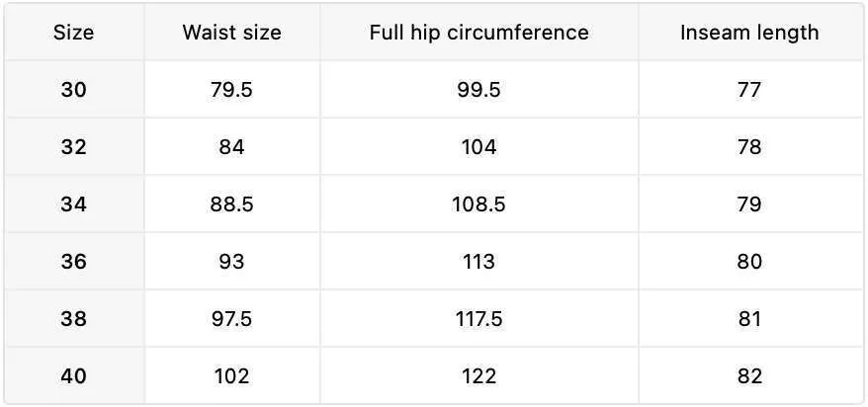Click the Size column header
868x407 pixels.
click(x=73, y=33)
